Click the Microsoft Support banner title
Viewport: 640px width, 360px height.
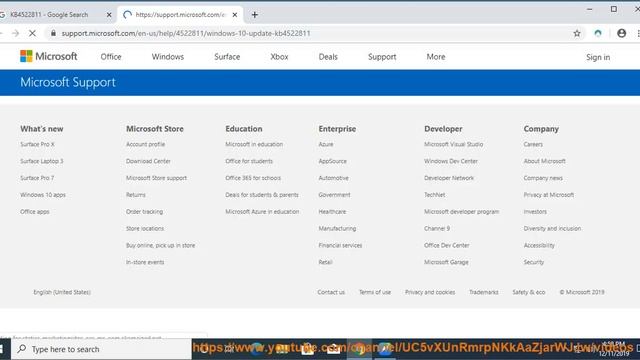(68, 82)
